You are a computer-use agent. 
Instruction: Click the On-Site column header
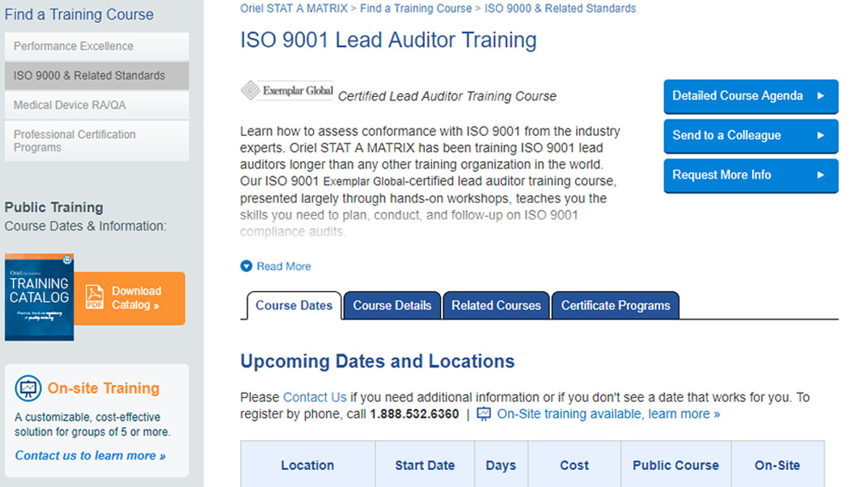coord(777,465)
